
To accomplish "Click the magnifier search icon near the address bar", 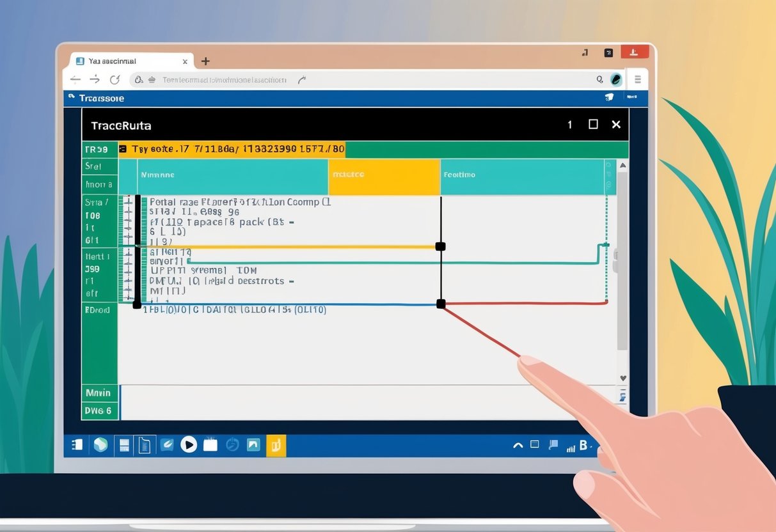I will (x=599, y=79).
